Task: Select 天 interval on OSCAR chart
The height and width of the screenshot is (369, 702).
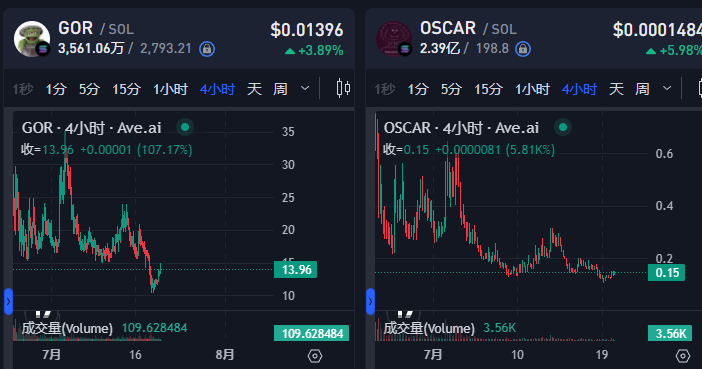Action: coord(616,89)
